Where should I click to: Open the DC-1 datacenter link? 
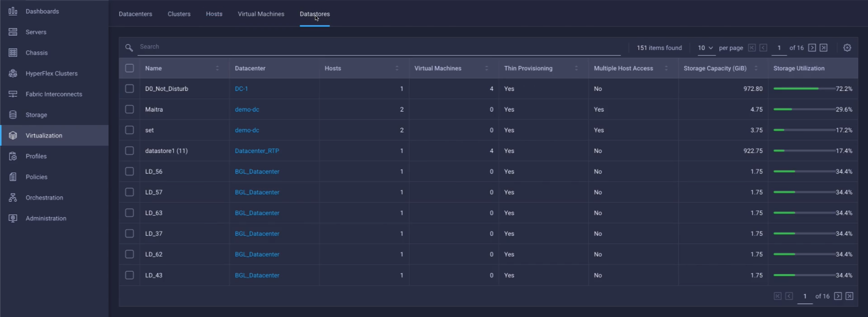pos(241,89)
